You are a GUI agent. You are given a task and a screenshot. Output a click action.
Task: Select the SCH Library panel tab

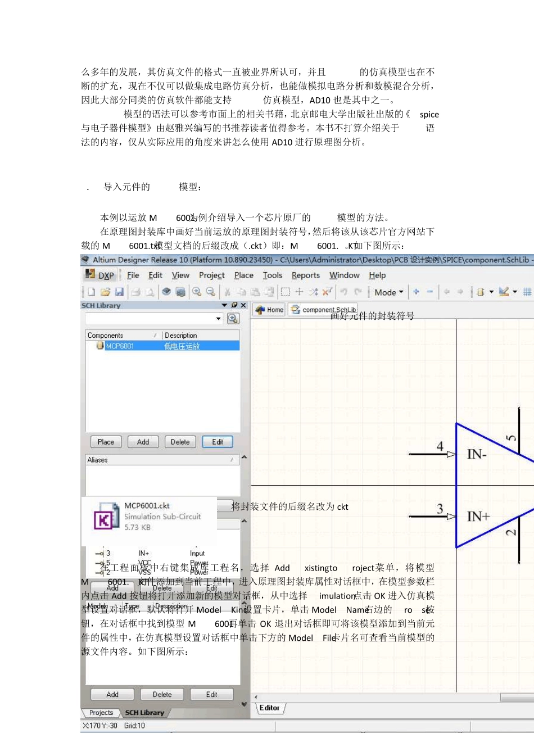[144, 713]
